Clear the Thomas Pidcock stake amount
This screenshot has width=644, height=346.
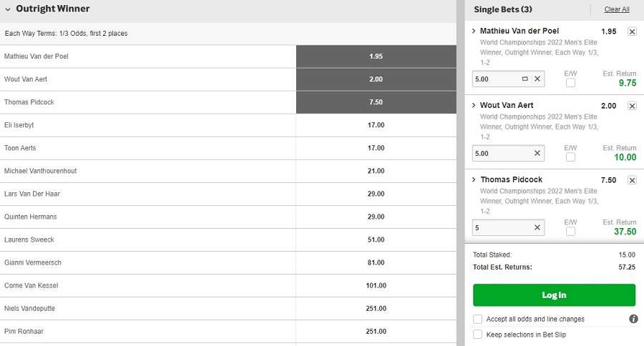537,227
